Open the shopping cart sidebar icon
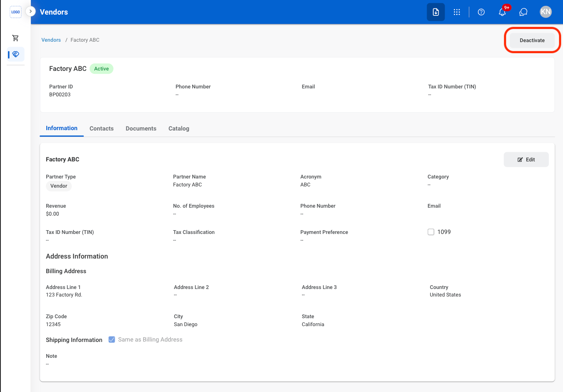 (15, 38)
